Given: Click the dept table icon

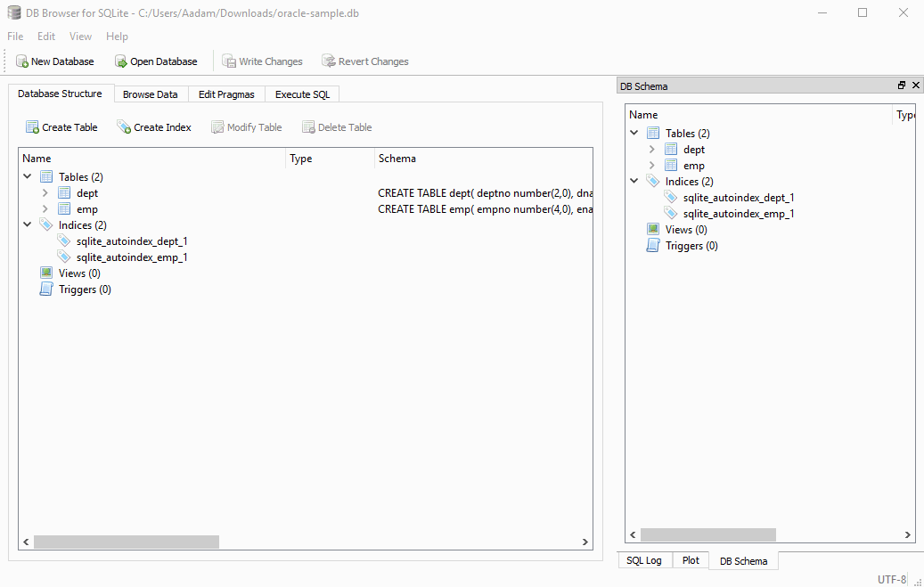Looking at the screenshot, I should coord(63,192).
